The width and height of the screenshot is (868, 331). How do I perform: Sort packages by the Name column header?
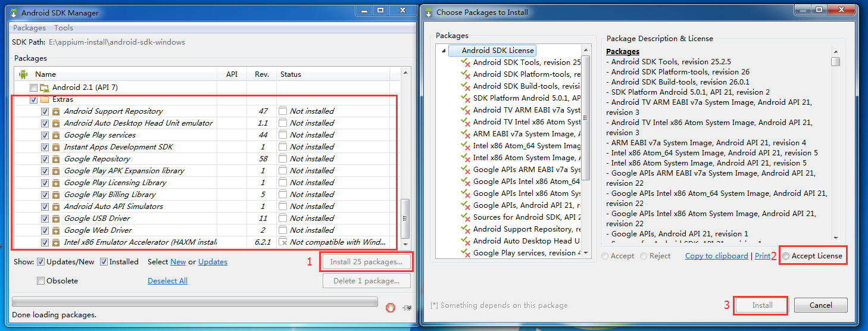[x=125, y=74]
